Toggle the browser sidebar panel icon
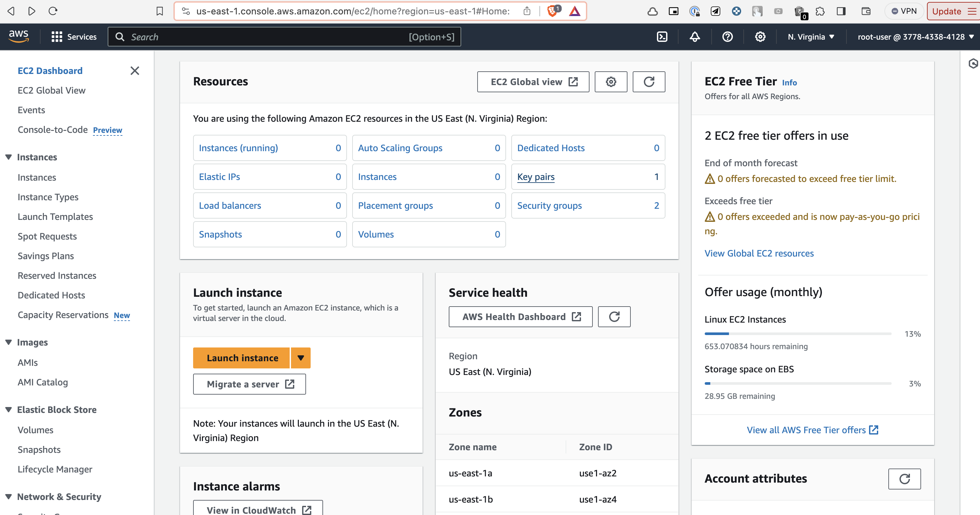Viewport: 980px width, 515px height. tap(841, 11)
